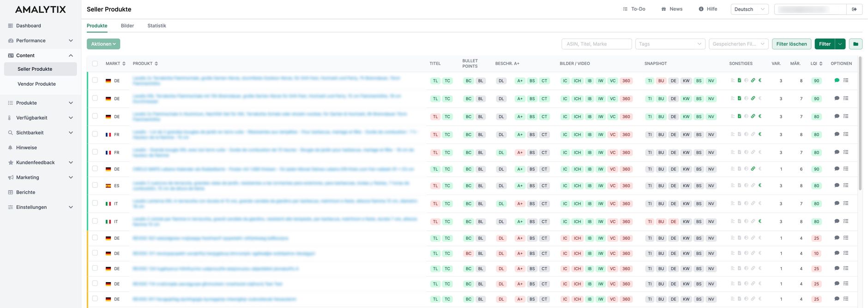Expand the Performance sidebar section chevron
Viewport: 868px width, 308px height.
tap(71, 41)
